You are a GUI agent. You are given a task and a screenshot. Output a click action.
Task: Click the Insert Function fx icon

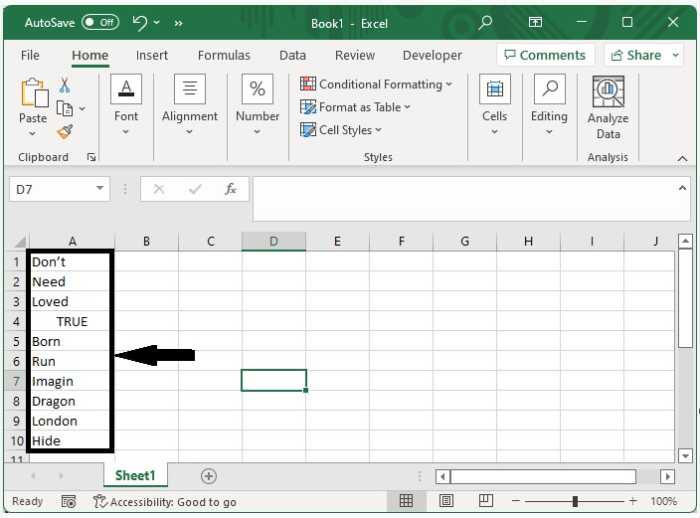tap(230, 189)
